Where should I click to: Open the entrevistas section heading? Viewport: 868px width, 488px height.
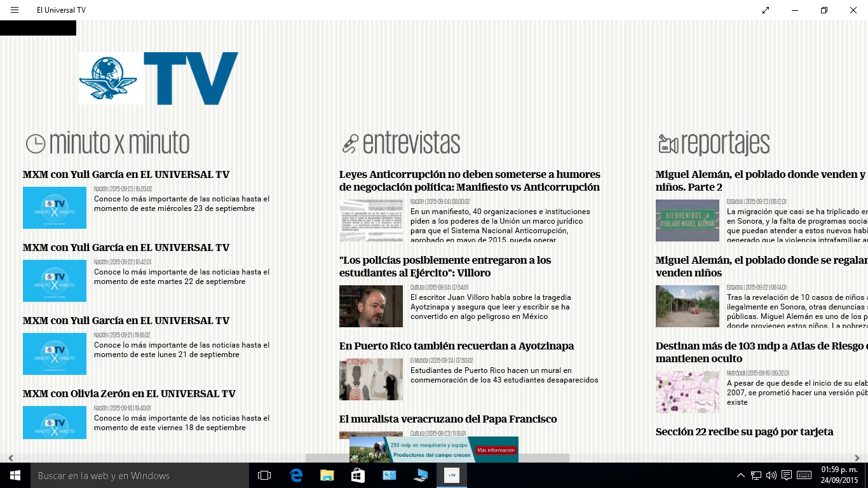click(x=412, y=144)
